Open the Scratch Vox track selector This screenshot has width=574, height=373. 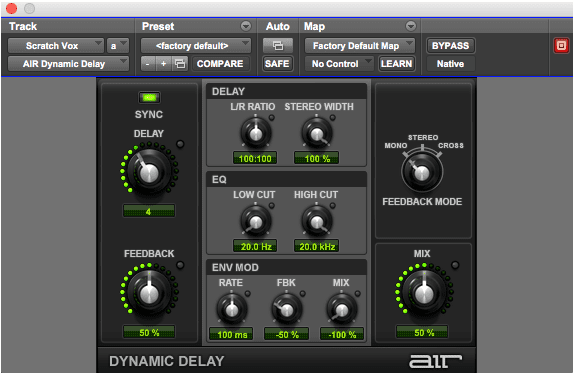tap(56, 46)
